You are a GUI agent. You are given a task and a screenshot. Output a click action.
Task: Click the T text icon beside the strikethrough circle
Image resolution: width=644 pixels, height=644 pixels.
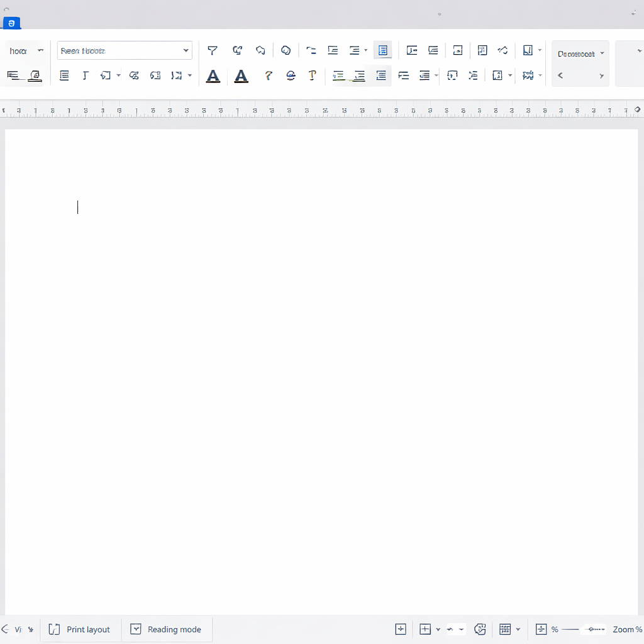312,75
